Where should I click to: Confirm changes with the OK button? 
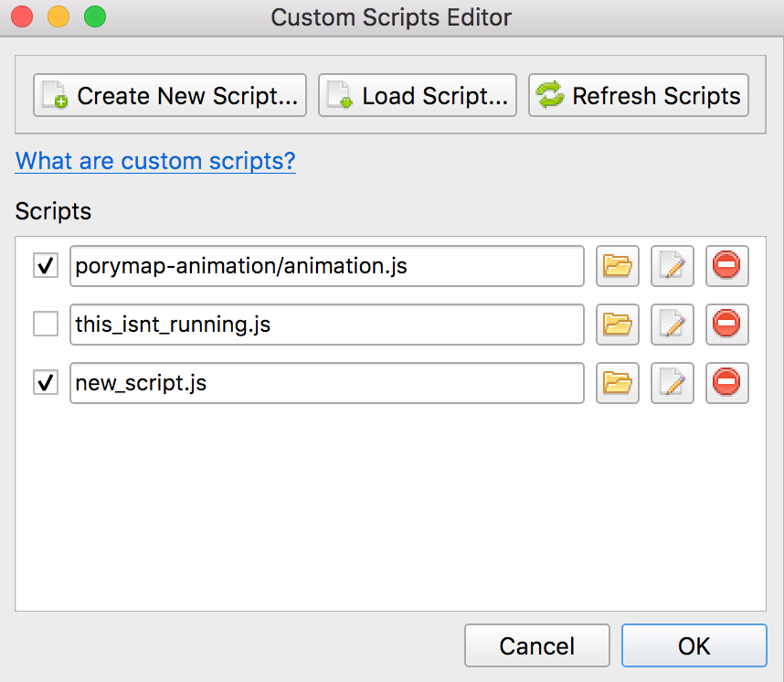point(694,645)
